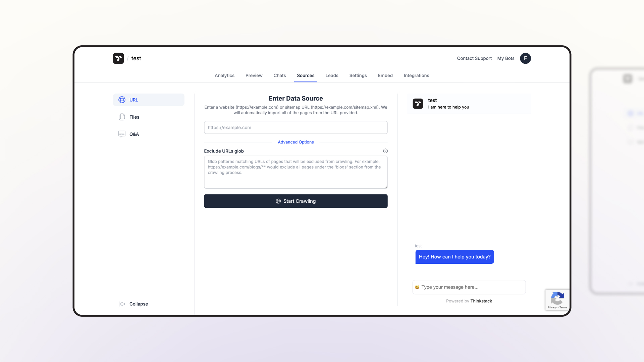Click the Start Crawling button
This screenshot has width=644, height=362.
click(x=296, y=201)
